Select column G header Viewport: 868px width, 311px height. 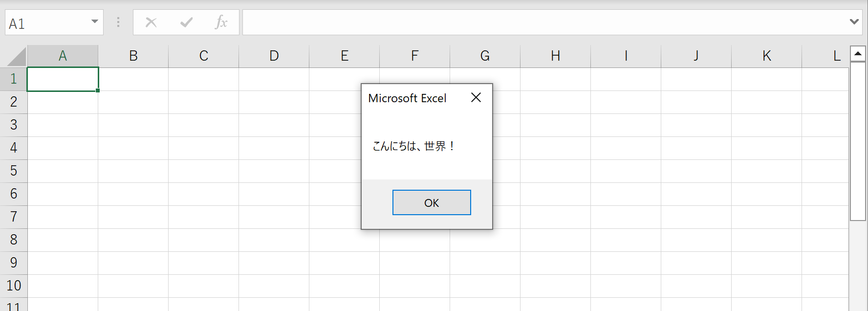[x=485, y=56]
